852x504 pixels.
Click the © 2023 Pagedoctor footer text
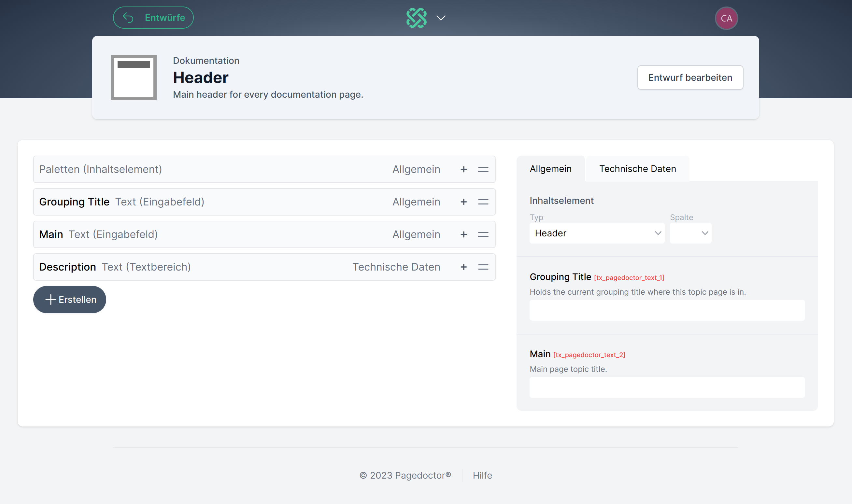(405, 475)
